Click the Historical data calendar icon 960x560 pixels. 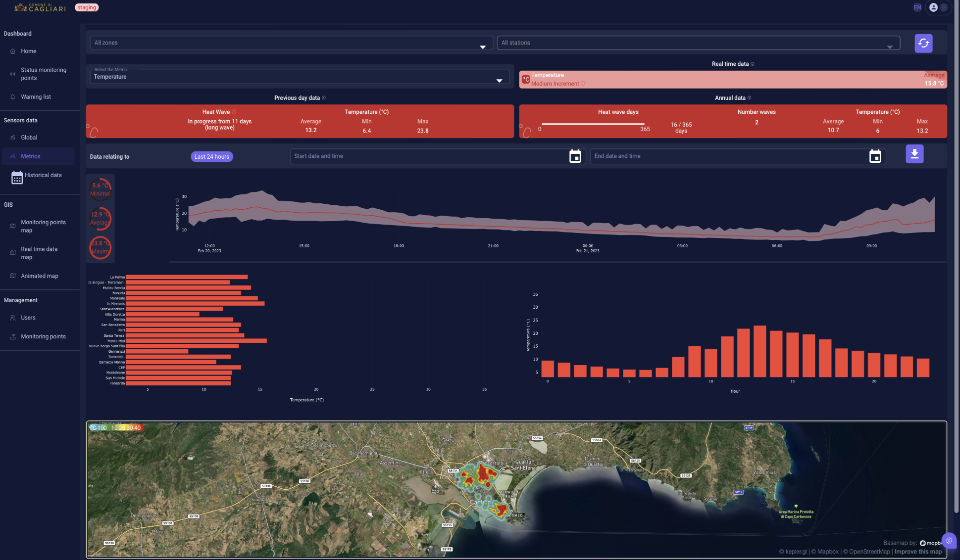point(17,177)
